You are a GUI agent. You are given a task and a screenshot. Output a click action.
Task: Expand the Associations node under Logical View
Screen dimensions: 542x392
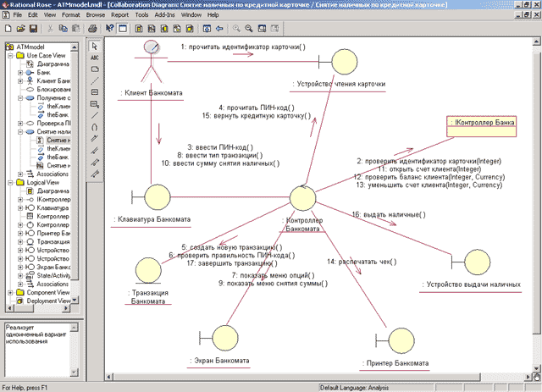click(x=20, y=284)
